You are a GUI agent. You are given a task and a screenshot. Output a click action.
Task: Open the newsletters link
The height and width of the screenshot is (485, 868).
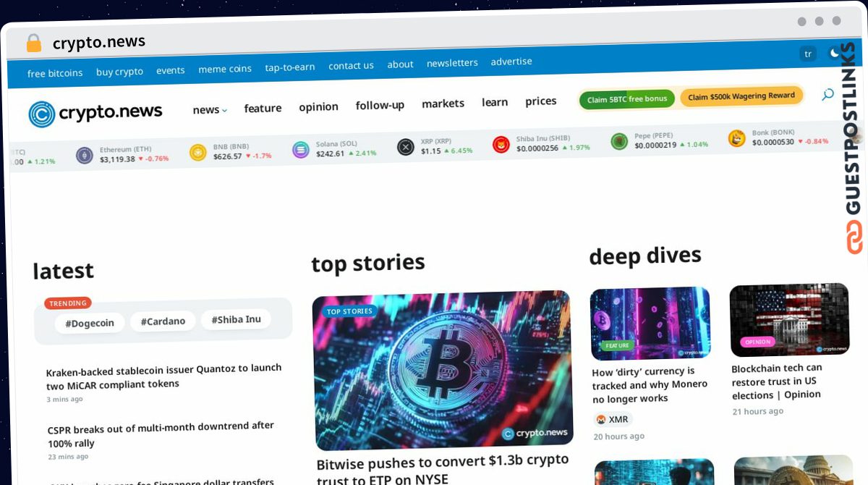pos(452,63)
